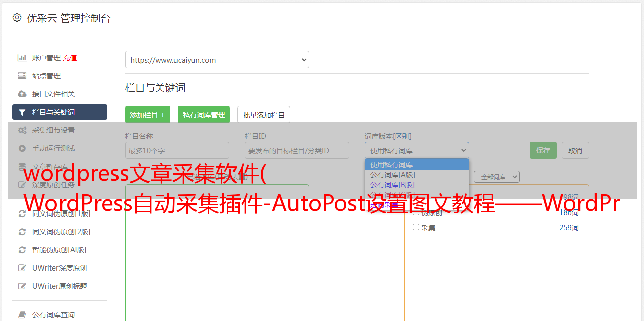Select 使用私有词库 in the open list
The width and height of the screenshot is (644, 321).
coord(417,165)
